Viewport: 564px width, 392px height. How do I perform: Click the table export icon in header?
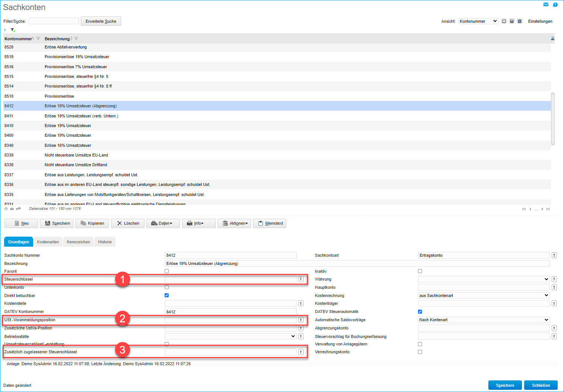552,39
